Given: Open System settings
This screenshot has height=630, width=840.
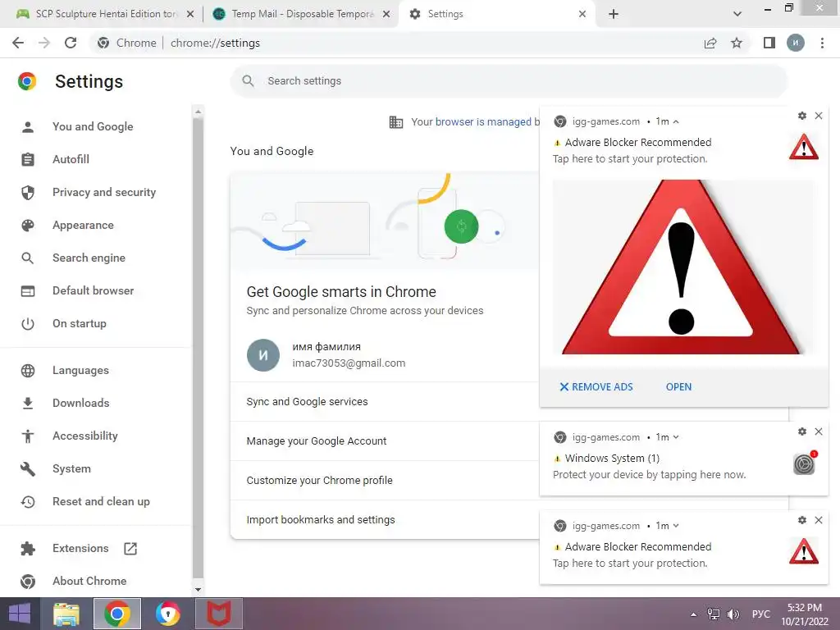Looking at the screenshot, I should [x=72, y=468].
